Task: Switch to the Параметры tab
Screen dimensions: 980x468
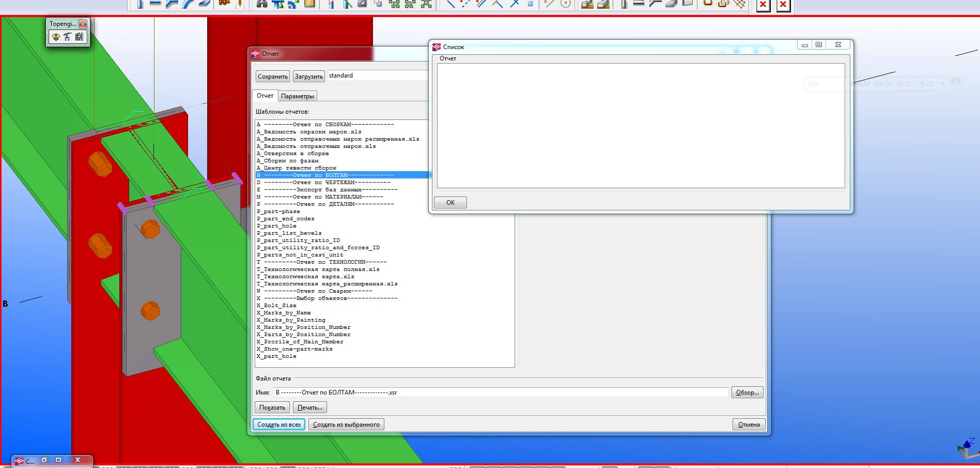Action: pos(297,96)
